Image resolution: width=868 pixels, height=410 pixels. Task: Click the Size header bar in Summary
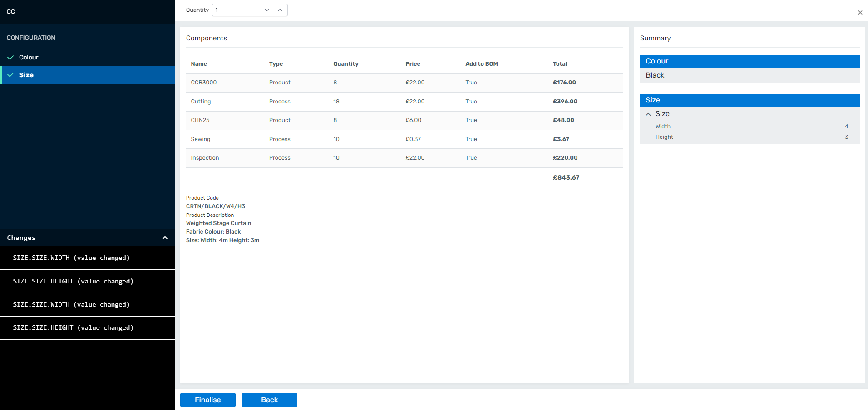(750, 100)
